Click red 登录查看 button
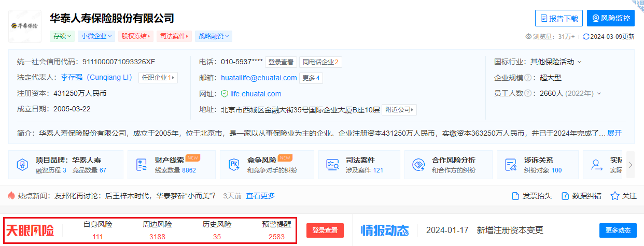644x246 pixels. click(325, 230)
